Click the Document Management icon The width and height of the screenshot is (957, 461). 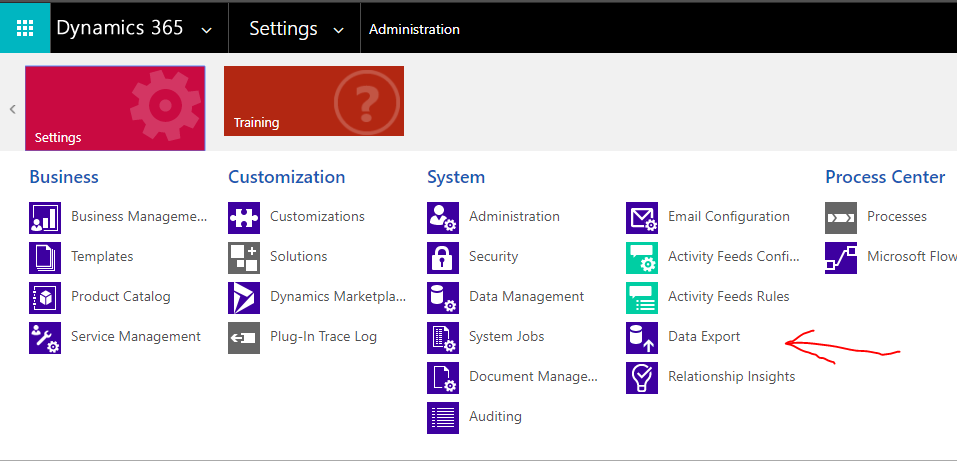[442, 377]
